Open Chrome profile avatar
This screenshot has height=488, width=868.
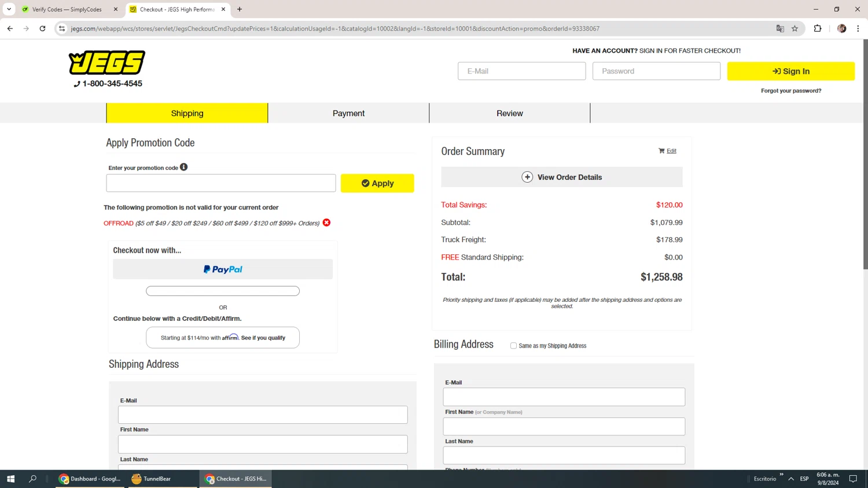coord(842,28)
